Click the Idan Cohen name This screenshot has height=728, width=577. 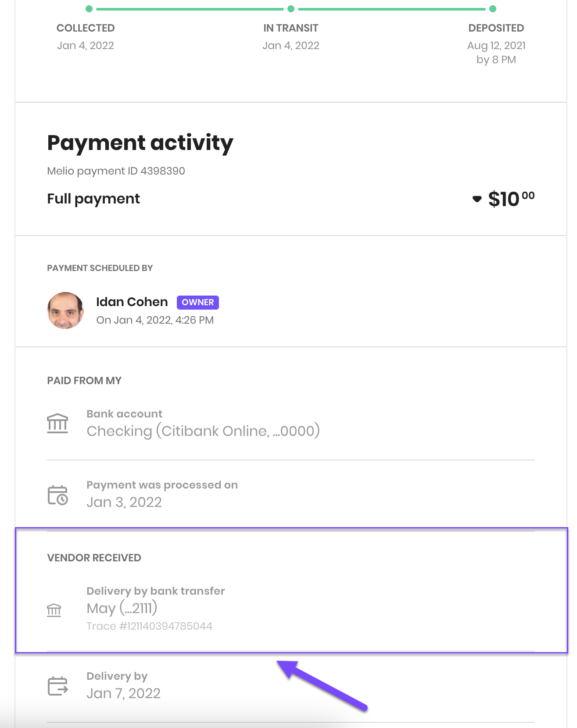pyautogui.click(x=132, y=302)
